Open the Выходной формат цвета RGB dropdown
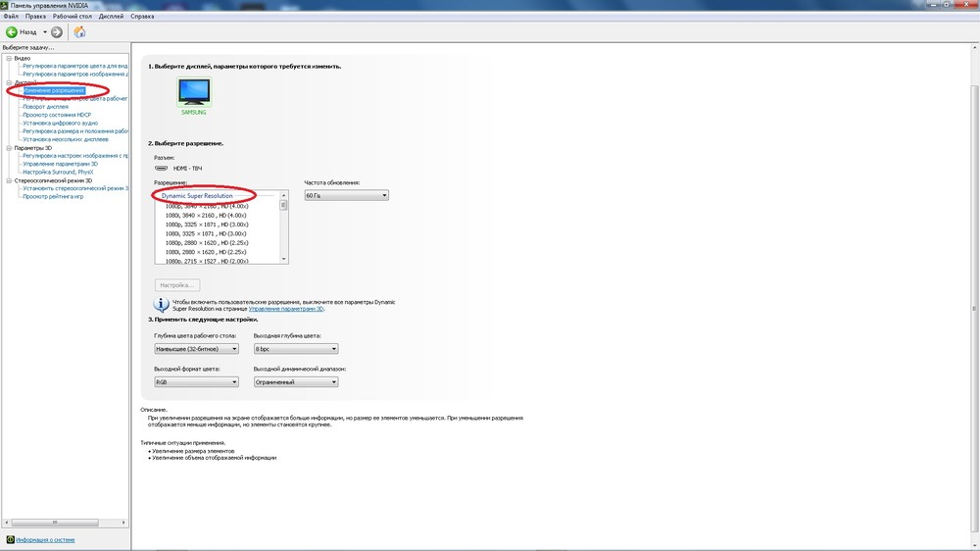Screen dimensions: 980x551 [196, 382]
